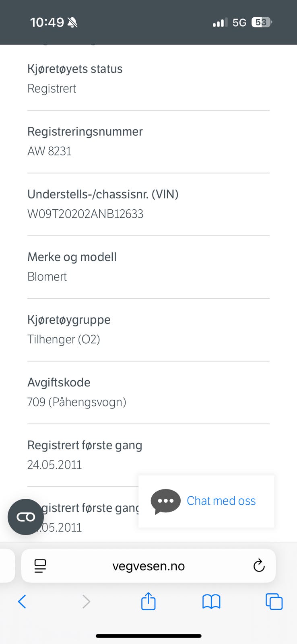The image size is (297, 644).
Task: Tap the cellular signal bars icon
Action: coord(220,23)
